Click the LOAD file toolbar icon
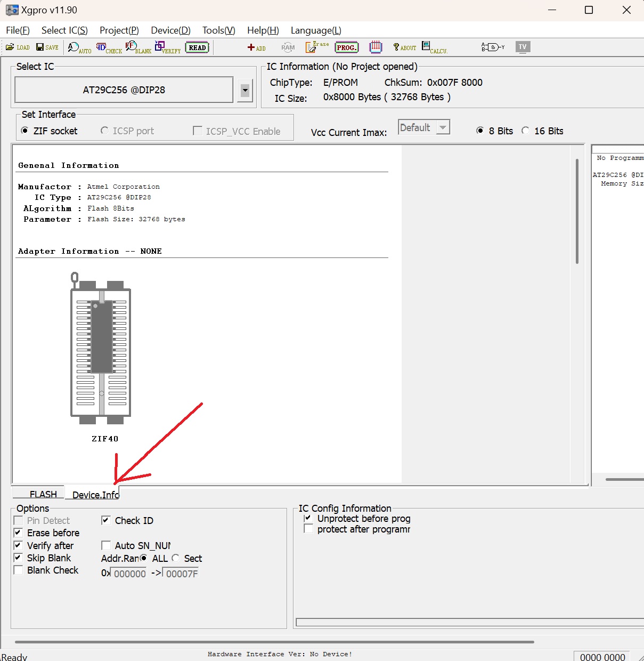The height and width of the screenshot is (661, 644). tap(17, 47)
